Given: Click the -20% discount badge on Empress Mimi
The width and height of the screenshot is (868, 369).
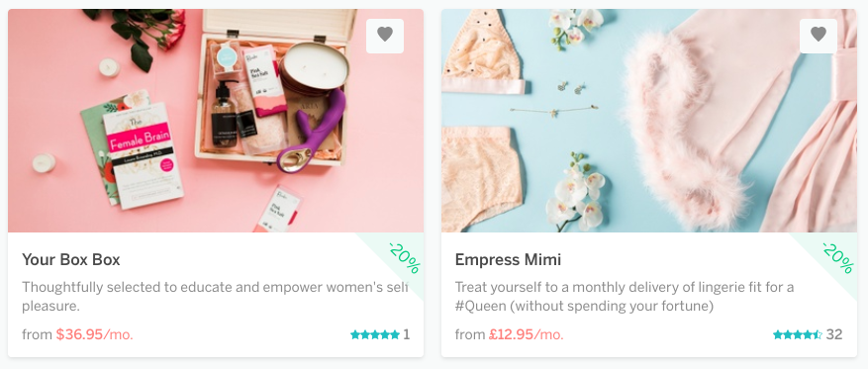Looking at the screenshot, I should [x=837, y=258].
